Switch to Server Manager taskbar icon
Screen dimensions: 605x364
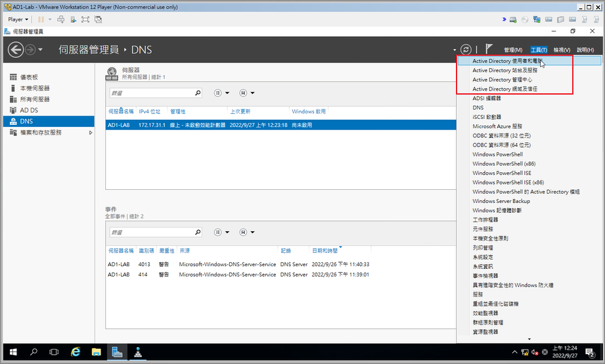tap(117, 352)
